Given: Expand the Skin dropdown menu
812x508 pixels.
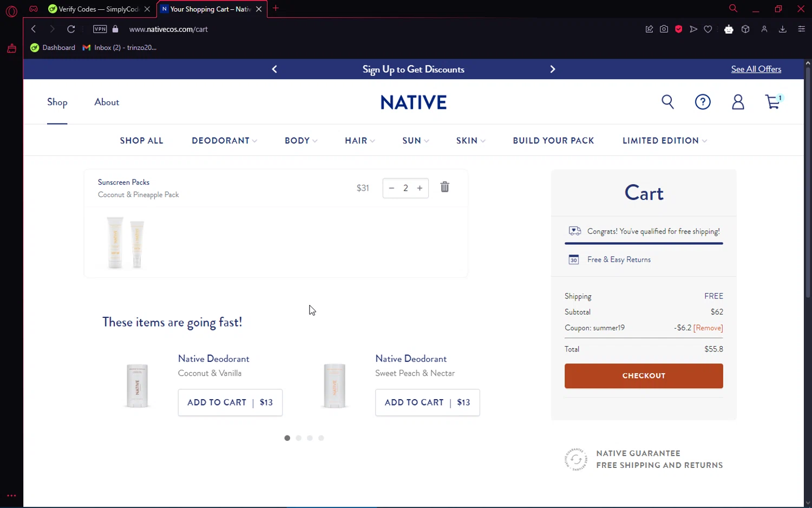Looking at the screenshot, I should pos(471,140).
